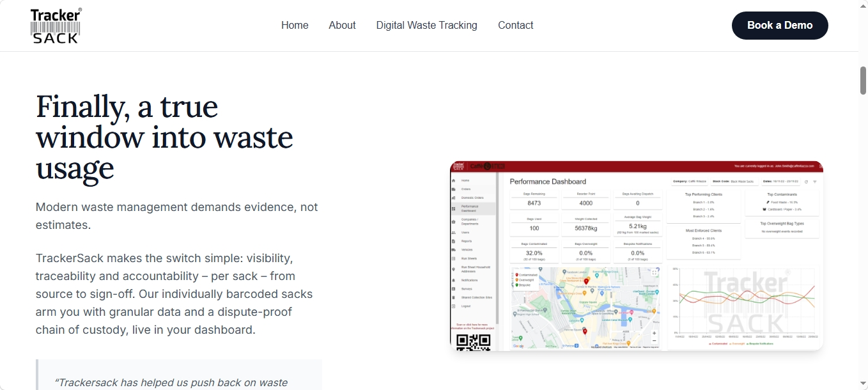
Task: Open the Home nav link
Action: click(x=295, y=26)
